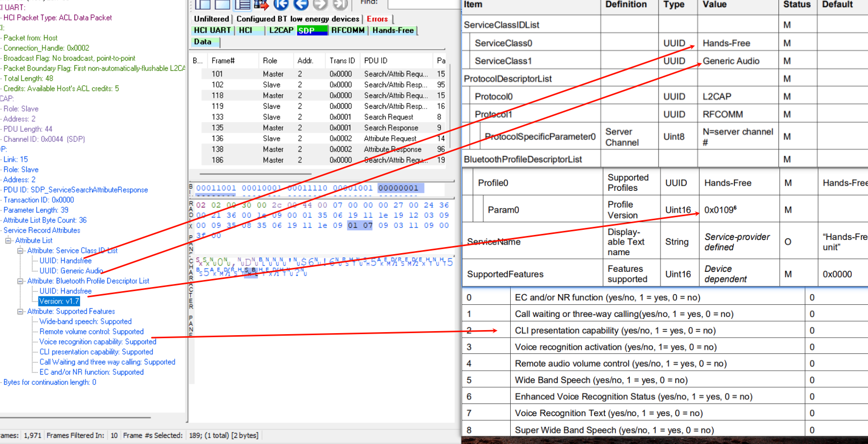Select Remote volume control: Supported item

[x=92, y=332]
